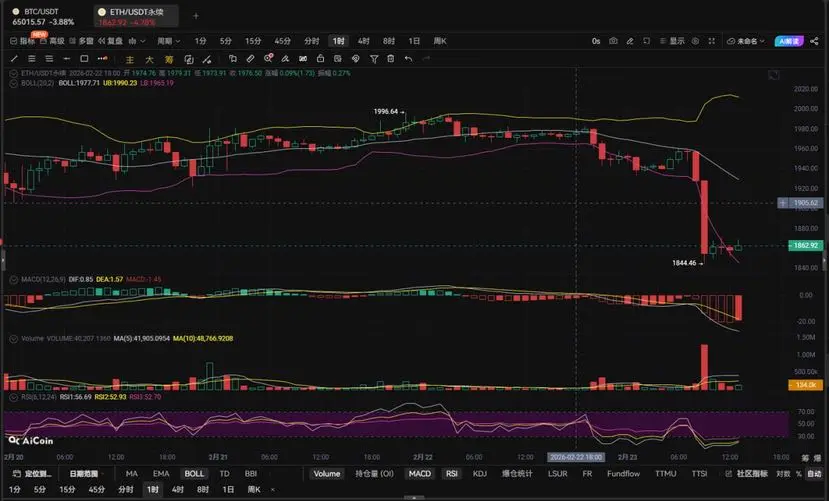This screenshot has height=501, width=829.
Task: Select the Fundflow indicator
Action: tap(623, 474)
